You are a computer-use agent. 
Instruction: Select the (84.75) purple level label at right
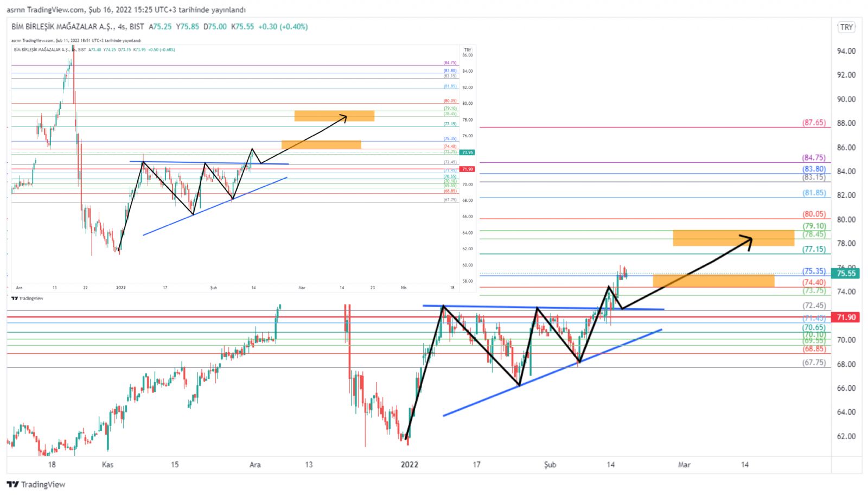click(814, 158)
